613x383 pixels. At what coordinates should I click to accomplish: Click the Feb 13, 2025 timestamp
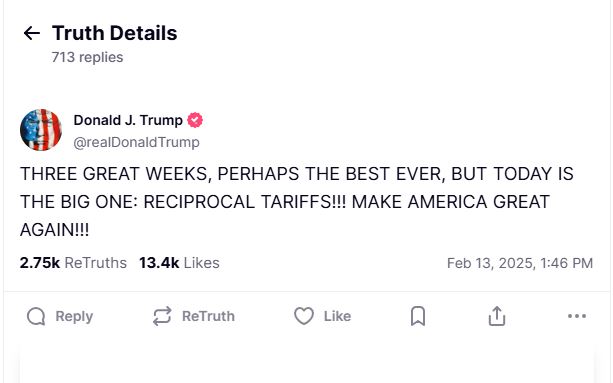pos(520,263)
